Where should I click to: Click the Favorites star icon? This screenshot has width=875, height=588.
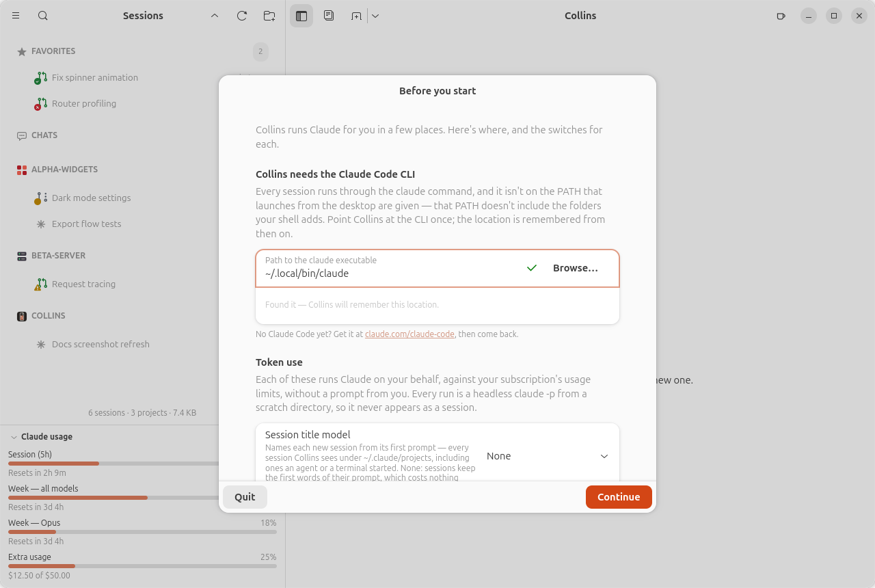(x=22, y=51)
